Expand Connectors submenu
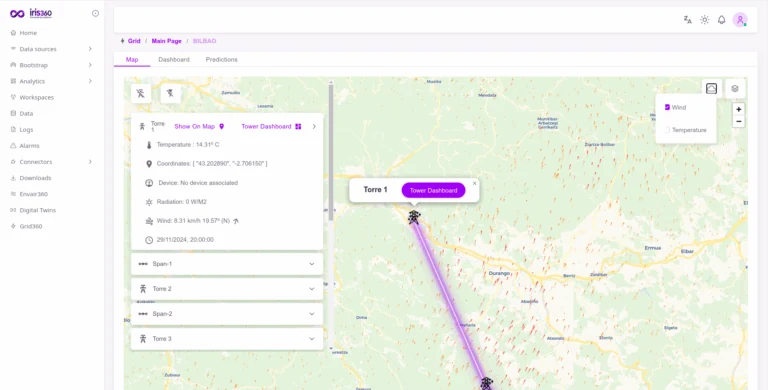768x390 pixels. tap(90, 162)
